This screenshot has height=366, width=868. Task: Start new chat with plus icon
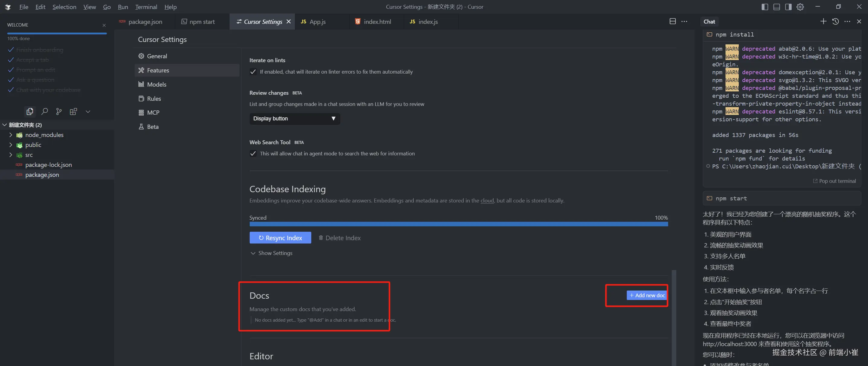[823, 21]
